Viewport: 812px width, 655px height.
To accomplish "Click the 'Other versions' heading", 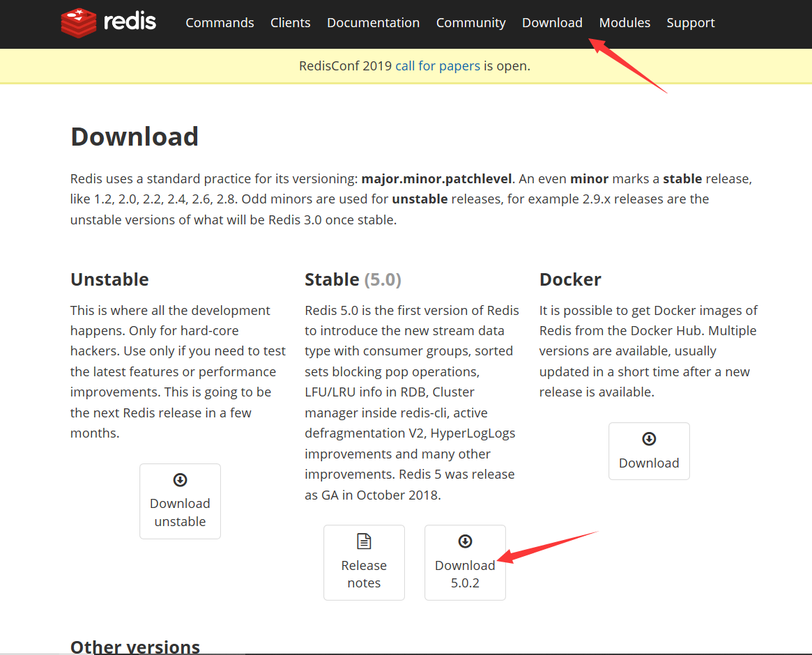I will tap(135, 646).
